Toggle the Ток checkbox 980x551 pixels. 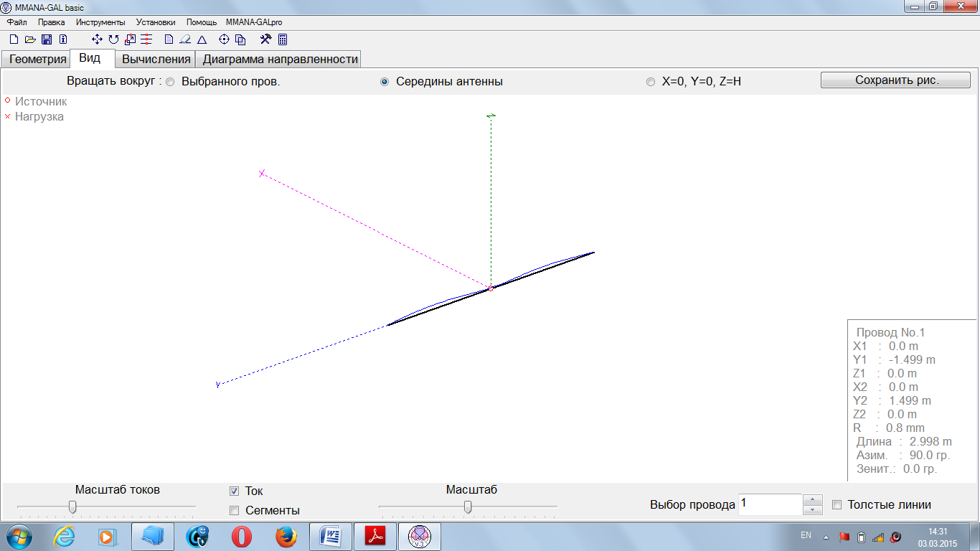coord(234,491)
